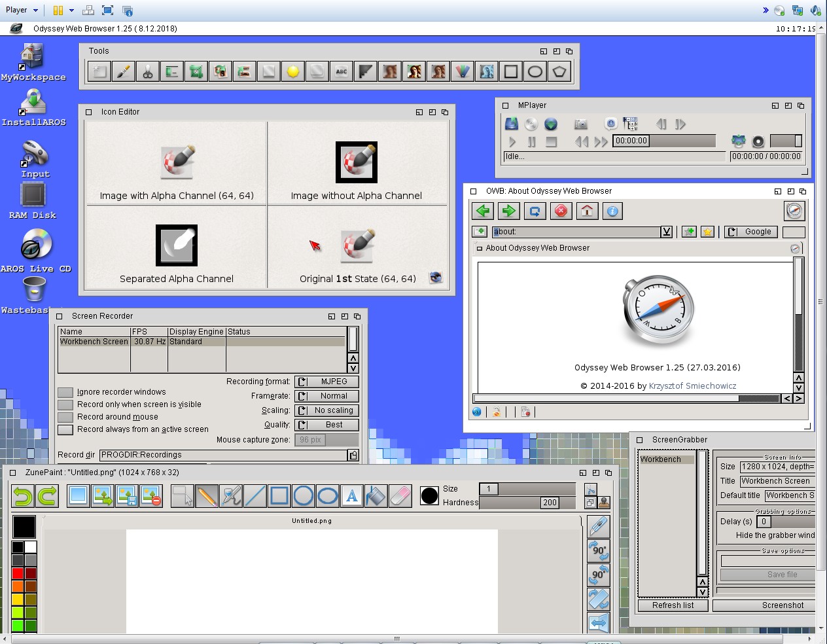This screenshot has width=827, height=644.
Task: Select the scissors tool in Tools panel
Action: point(148,72)
